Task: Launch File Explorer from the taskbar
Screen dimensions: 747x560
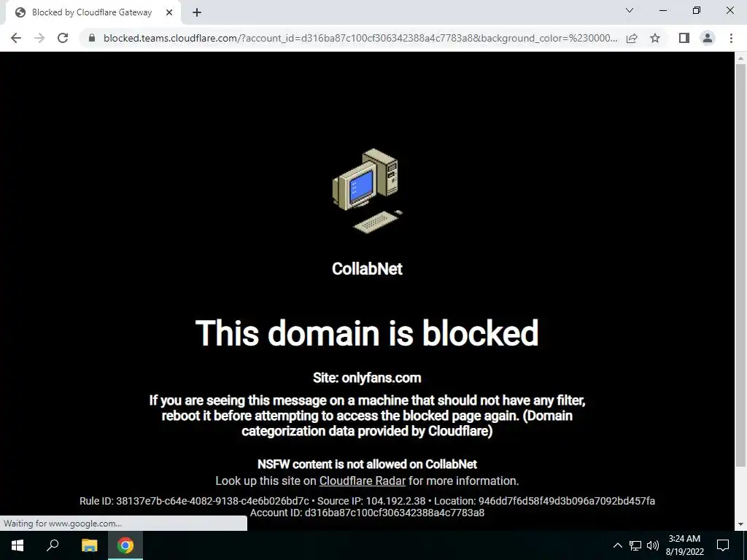Action: pyautogui.click(x=90, y=545)
